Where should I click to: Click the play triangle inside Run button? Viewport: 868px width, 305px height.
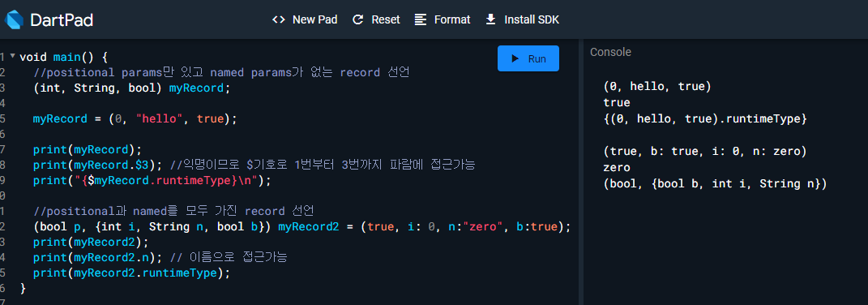point(515,58)
